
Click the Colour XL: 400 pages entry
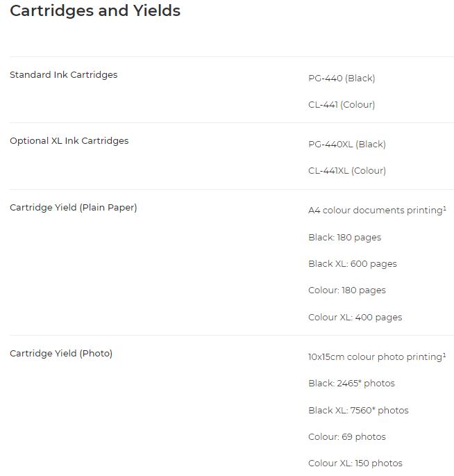355,318
